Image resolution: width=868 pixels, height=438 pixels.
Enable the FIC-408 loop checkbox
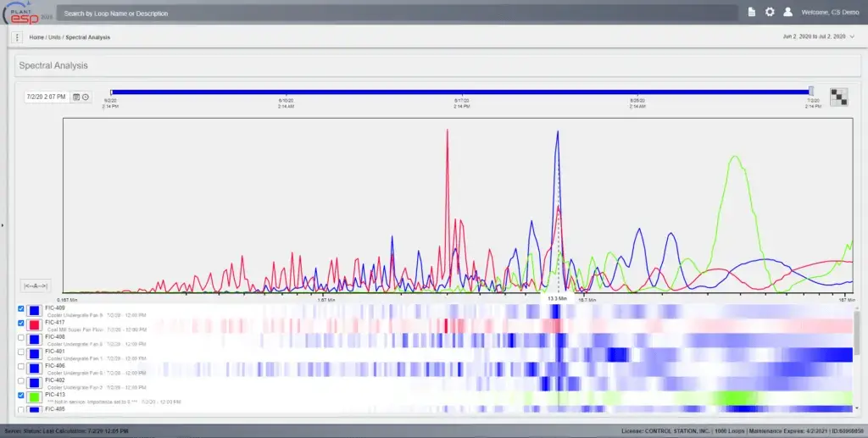[21, 339]
